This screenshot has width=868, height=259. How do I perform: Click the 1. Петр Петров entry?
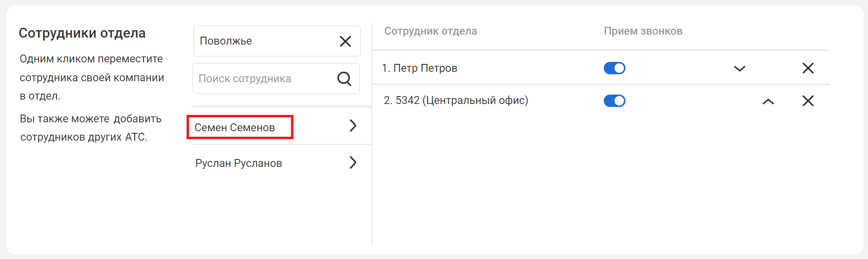pyautogui.click(x=420, y=68)
